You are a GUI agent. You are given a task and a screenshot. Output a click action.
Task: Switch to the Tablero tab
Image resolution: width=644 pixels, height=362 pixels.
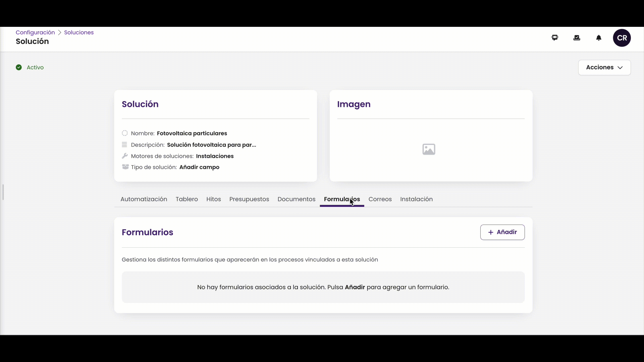[187, 199]
